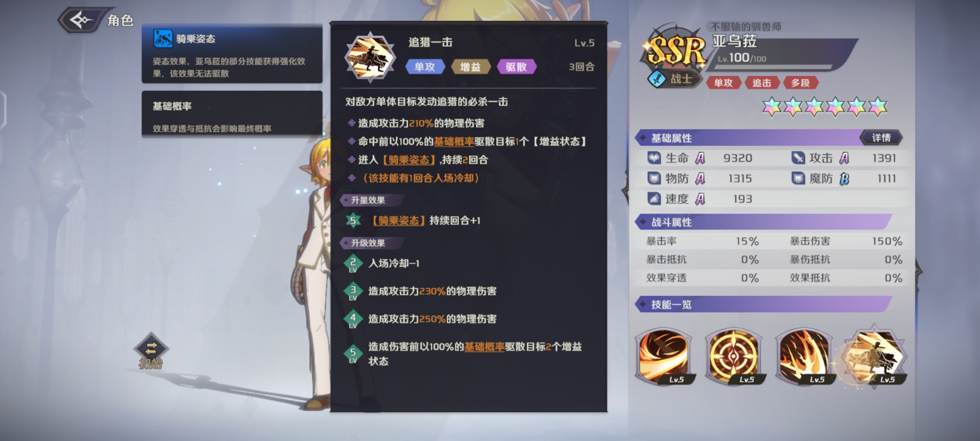
Task: Tap the six-star rating row
Action: [x=825, y=107]
